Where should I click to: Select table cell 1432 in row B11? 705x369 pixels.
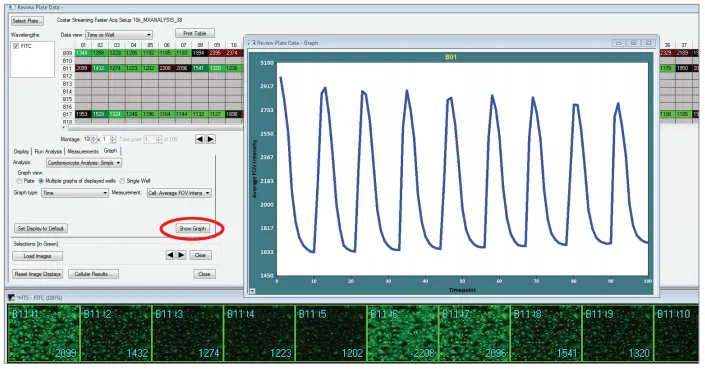click(x=100, y=68)
